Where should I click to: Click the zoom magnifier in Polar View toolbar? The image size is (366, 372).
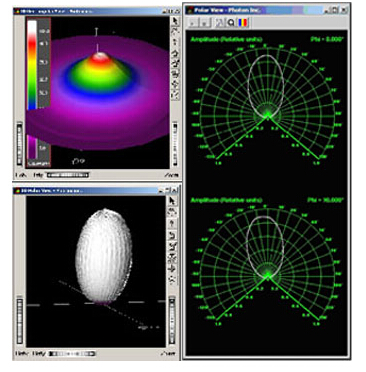click(x=231, y=23)
